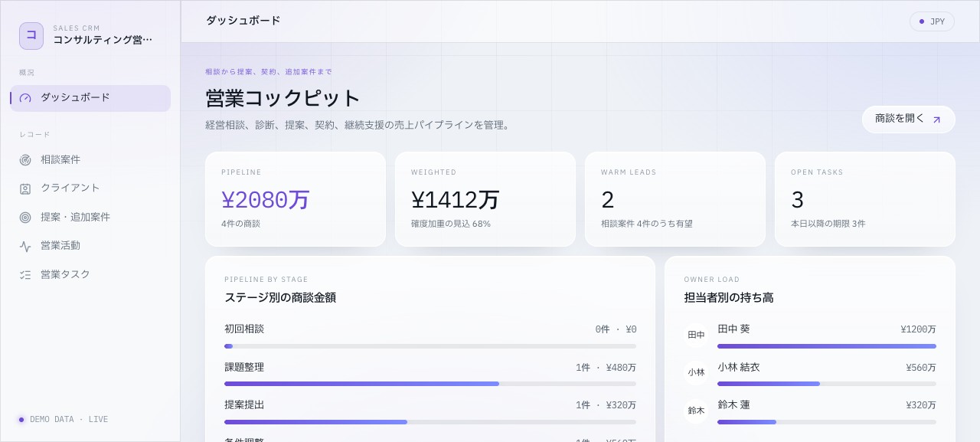This screenshot has height=442, width=980.
Task: Select 提案・追加案件 in the sidebar
Action: 90,218
